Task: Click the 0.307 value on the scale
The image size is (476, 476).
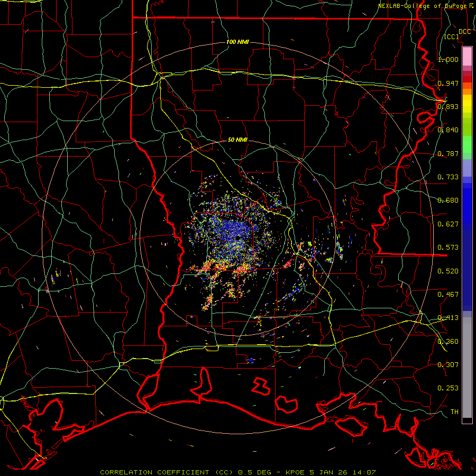Action: pyautogui.click(x=448, y=365)
